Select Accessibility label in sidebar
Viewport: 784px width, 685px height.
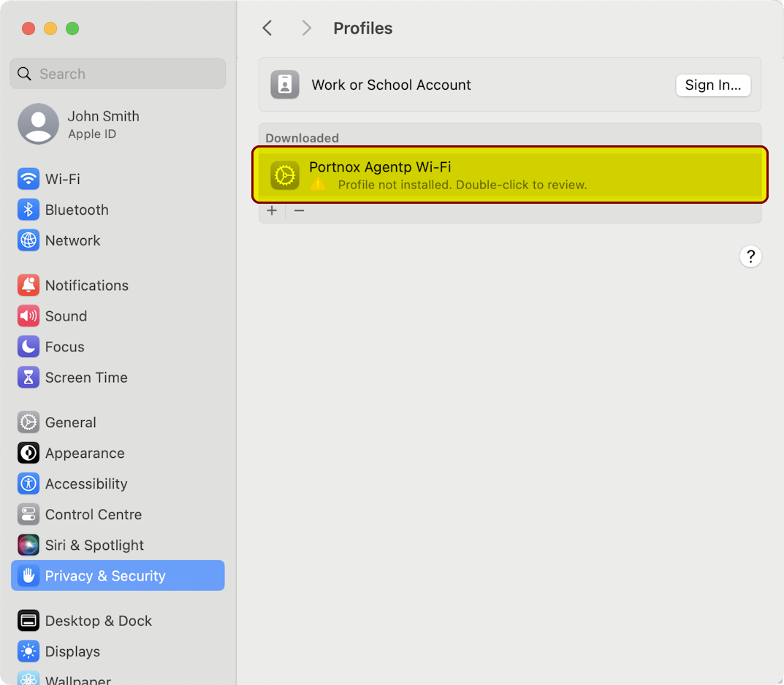(x=86, y=483)
